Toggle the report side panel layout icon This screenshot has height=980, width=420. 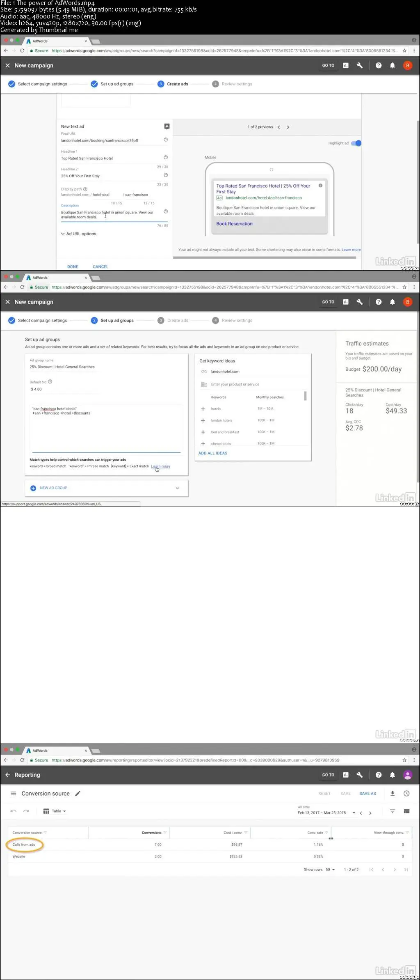pos(407,811)
